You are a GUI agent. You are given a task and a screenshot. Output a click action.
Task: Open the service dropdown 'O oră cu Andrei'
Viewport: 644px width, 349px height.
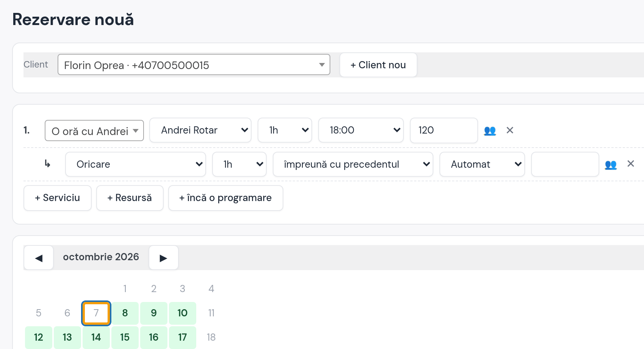94,130
